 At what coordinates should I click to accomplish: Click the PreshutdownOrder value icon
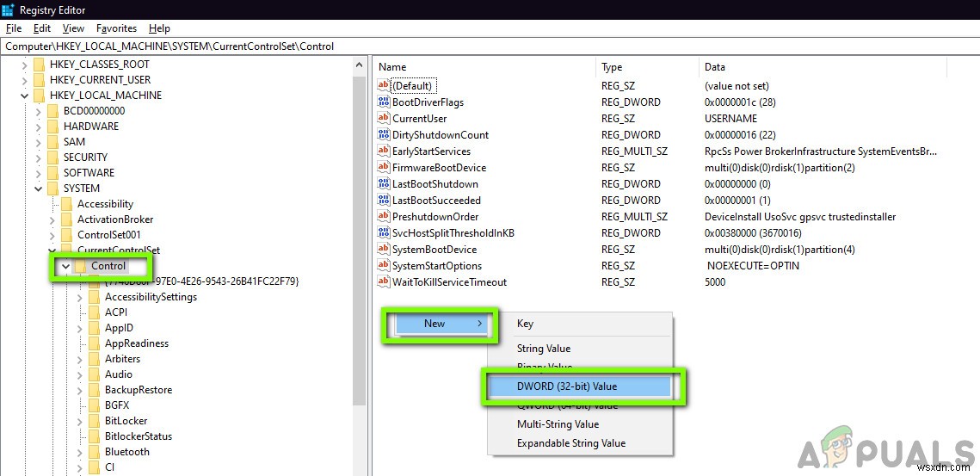pos(384,216)
